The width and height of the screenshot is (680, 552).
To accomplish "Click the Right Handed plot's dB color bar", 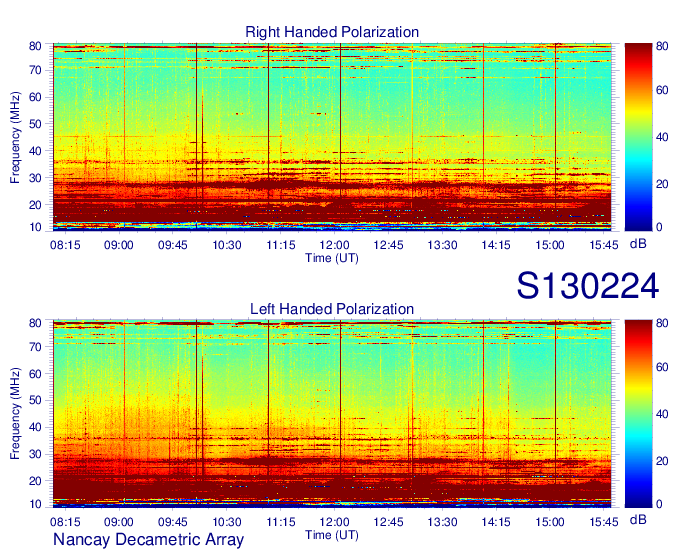I will coord(638,137).
